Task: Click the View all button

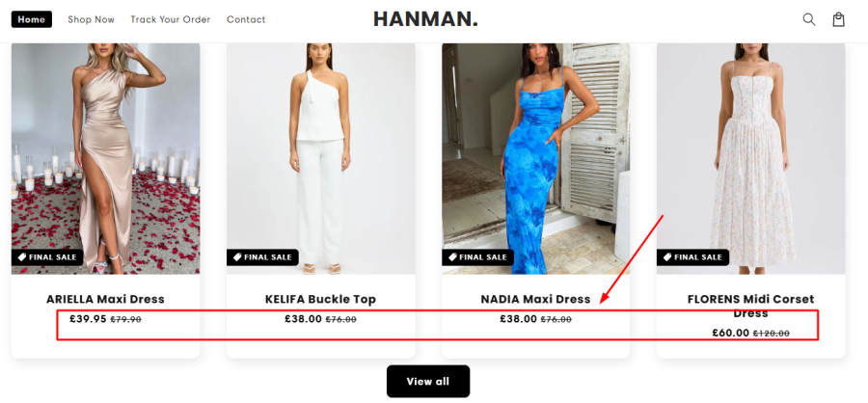Action: (428, 382)
